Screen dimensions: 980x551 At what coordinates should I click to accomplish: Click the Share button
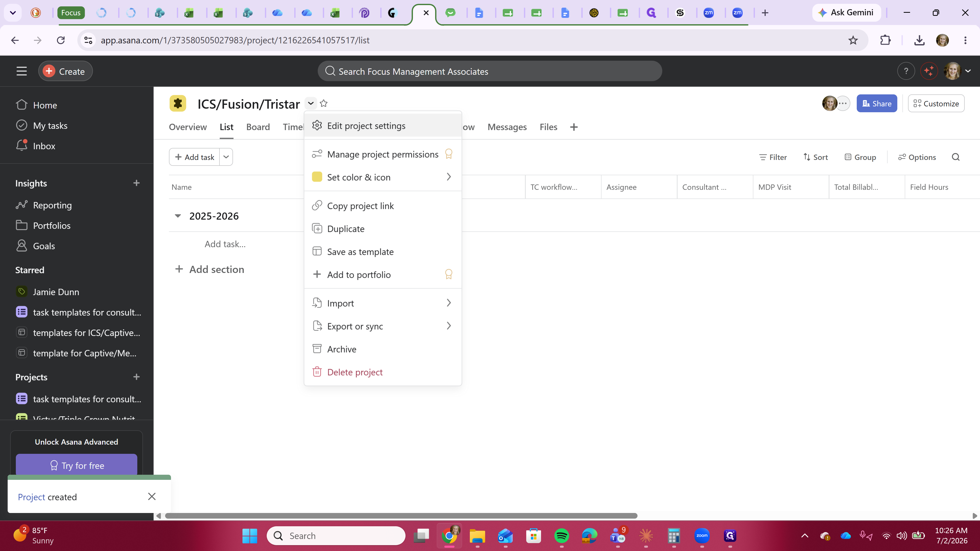tap(877, 103)
